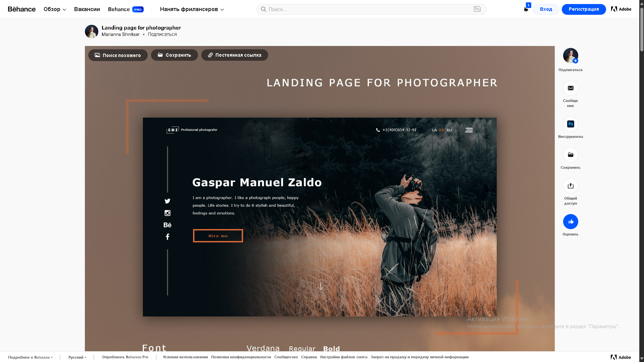Open the Русский language selector
Screen dimensions: 644x362
77,357
